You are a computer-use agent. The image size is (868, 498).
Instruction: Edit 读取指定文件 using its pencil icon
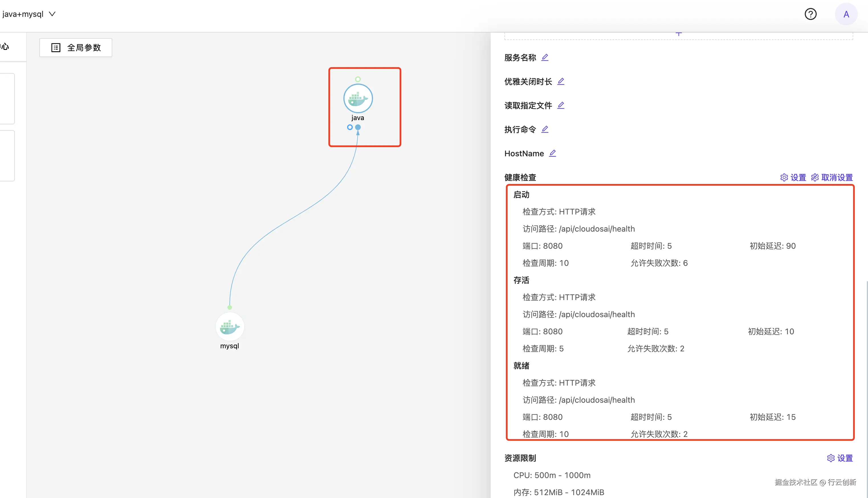point(561,105)
